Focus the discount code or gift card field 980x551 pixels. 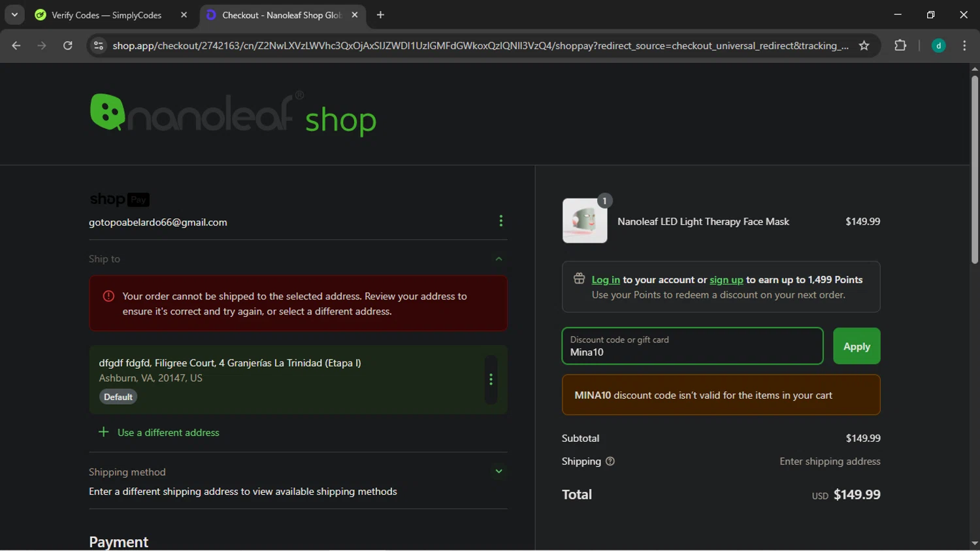(x=693, y=346)
